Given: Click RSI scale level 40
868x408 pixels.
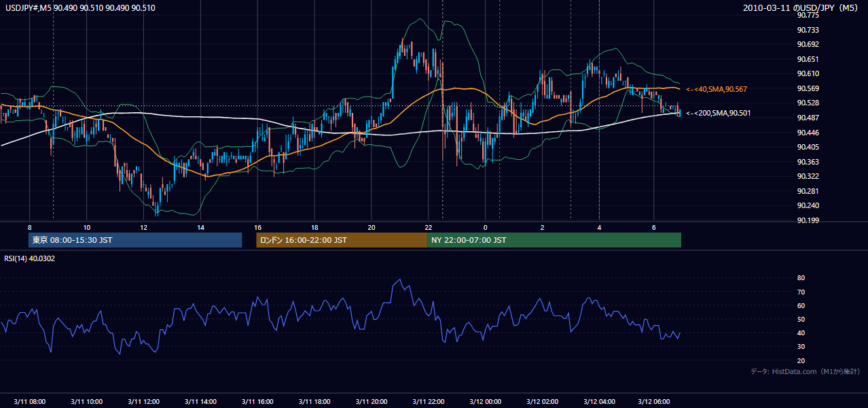Looking at the screenshot, I should 801,333.
